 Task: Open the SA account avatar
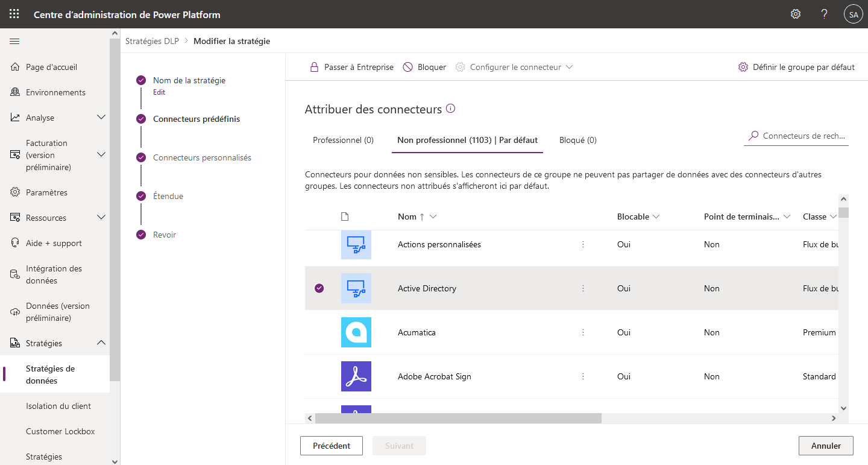tap(853, 14)
